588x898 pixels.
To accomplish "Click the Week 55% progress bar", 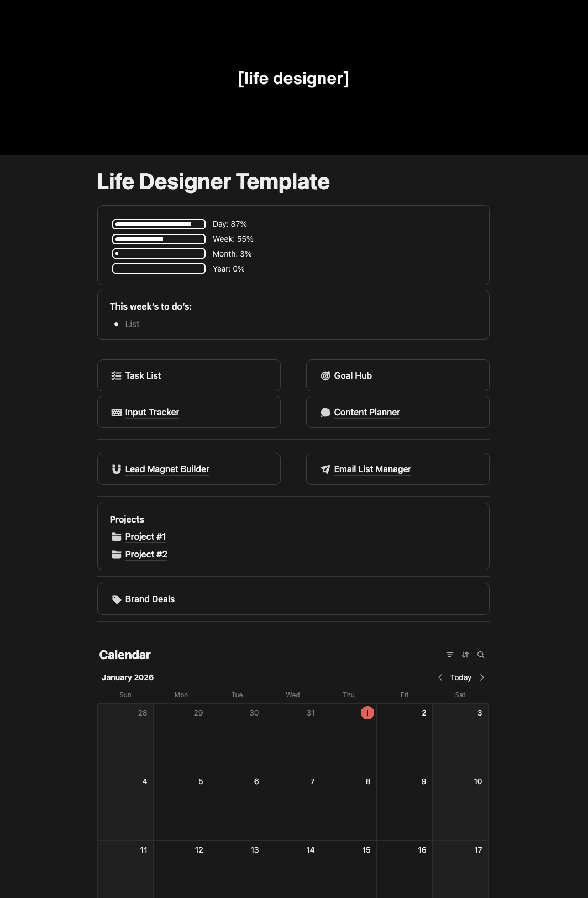I will 159,239.
